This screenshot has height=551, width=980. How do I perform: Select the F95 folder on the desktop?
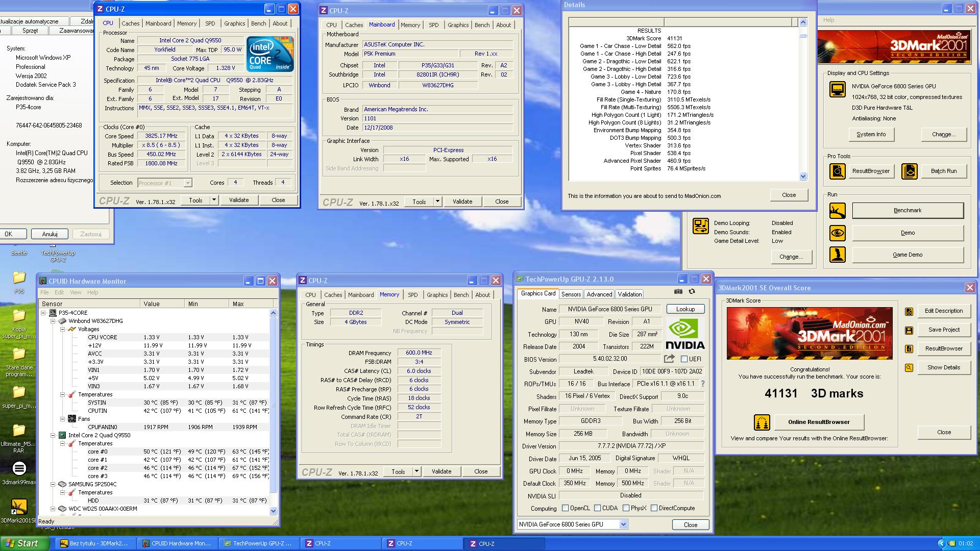tap(19, 282)
